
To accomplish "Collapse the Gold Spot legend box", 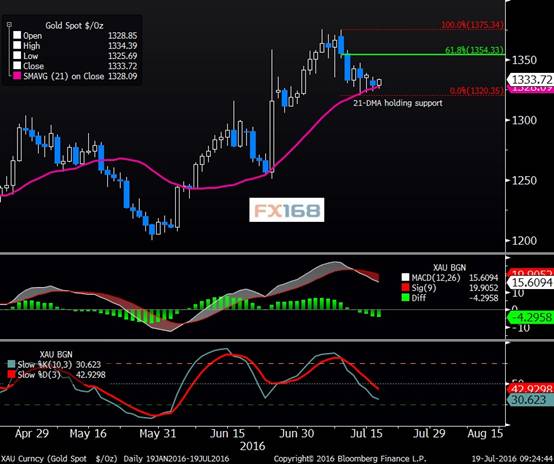I will (9, 25).
